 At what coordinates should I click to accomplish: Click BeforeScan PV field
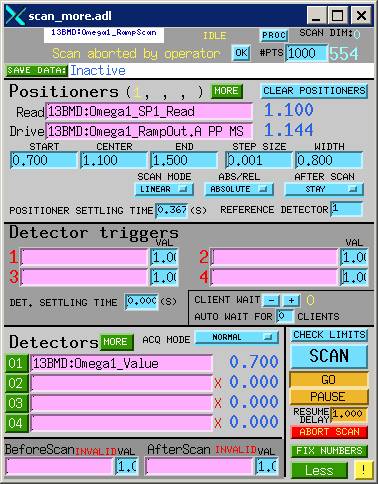(59, 467)
